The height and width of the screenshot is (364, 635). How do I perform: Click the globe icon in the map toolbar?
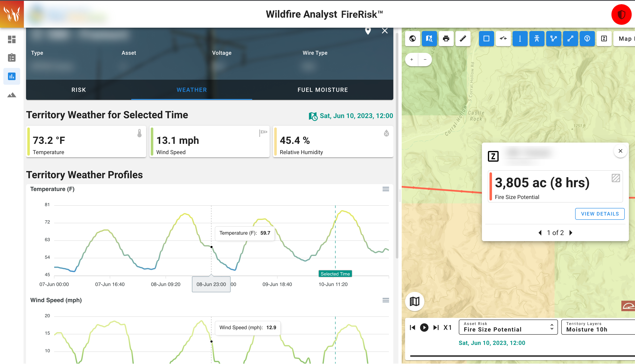point(412,39)
